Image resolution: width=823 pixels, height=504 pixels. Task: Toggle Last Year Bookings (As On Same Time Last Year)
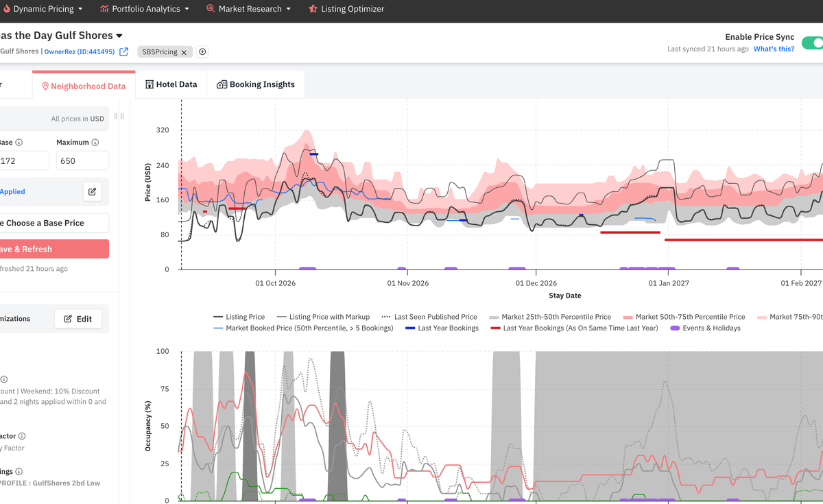coord(574,328)
